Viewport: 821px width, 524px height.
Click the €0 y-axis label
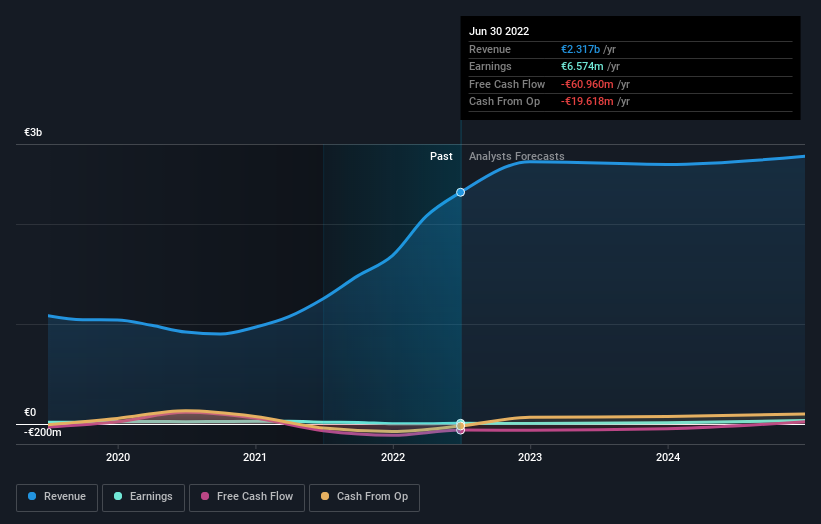point(30,412)
